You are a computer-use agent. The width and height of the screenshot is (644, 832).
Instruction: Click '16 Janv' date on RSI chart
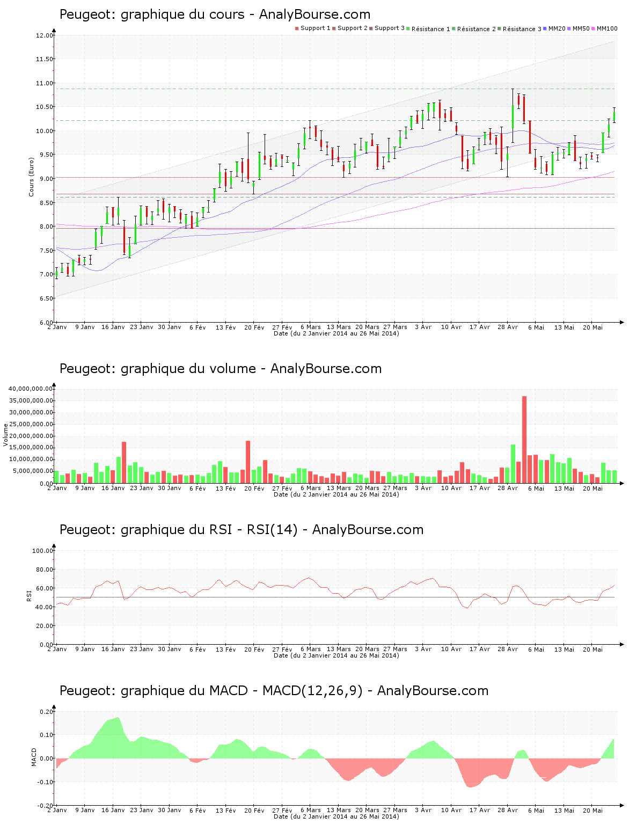(113, 649)
